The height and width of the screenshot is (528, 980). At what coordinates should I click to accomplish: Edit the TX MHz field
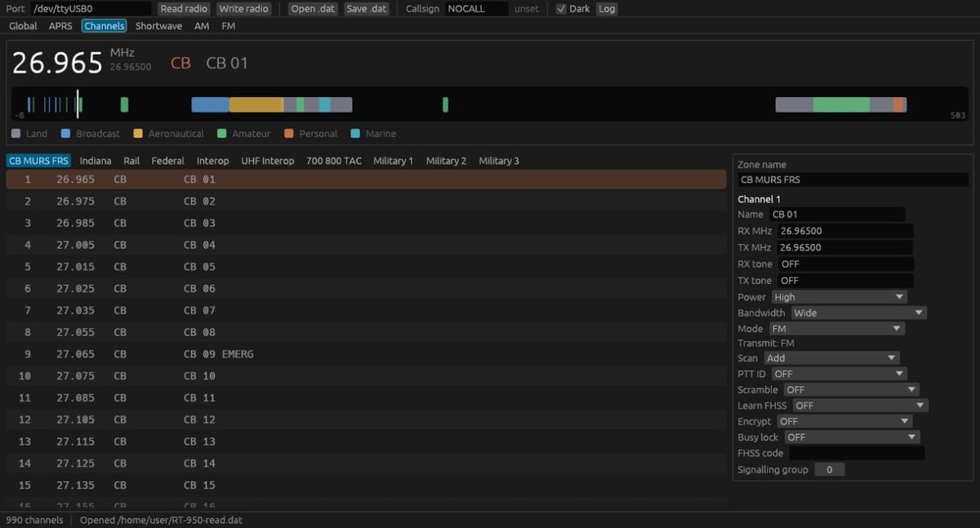tap(845, 247)
